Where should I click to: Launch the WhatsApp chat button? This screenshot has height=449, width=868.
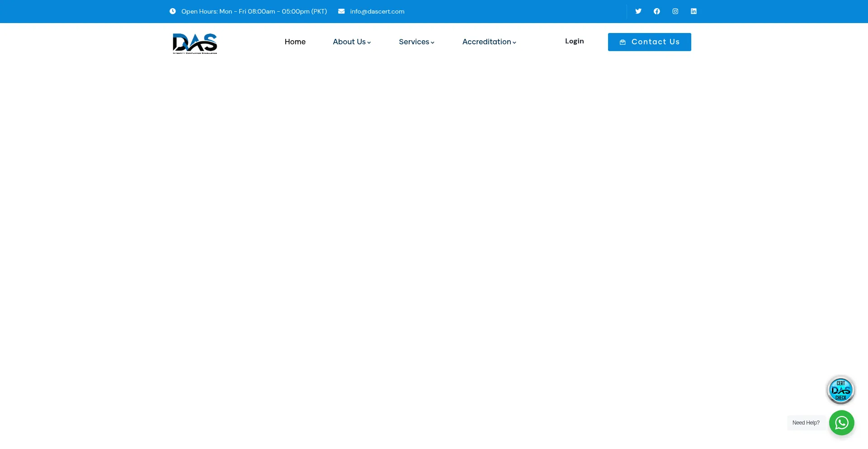(x=842, y=423)
